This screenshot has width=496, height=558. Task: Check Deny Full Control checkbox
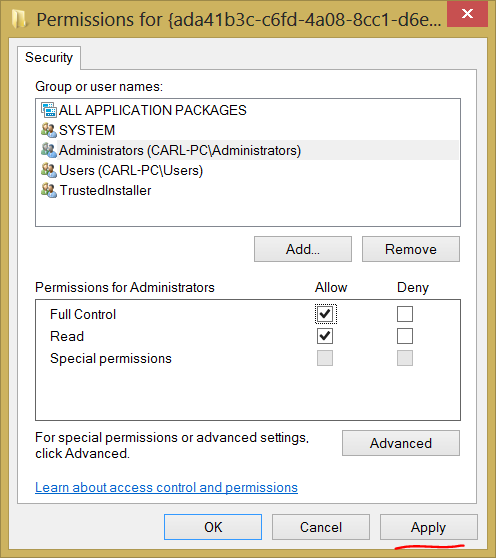pos(405,314)
